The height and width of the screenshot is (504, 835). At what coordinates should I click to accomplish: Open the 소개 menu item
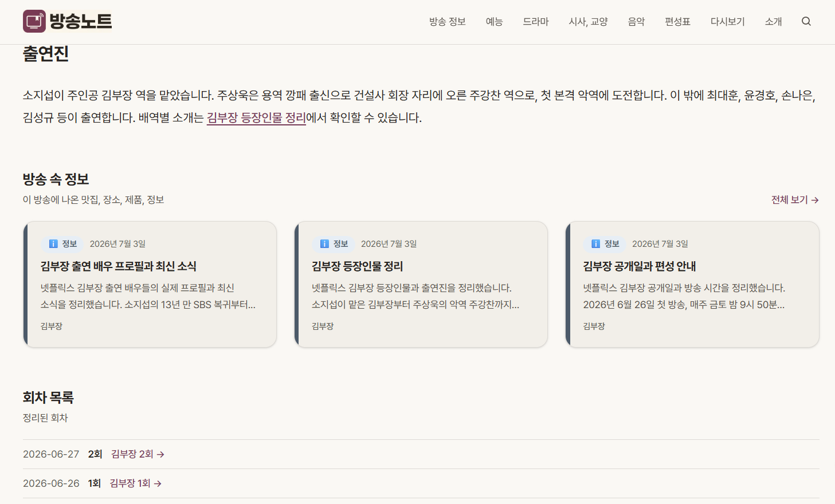(x=774, y=22)
